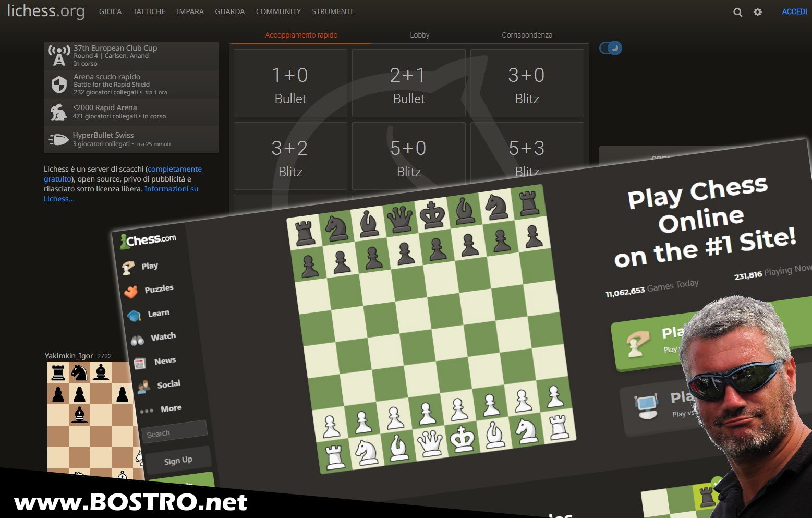Open the GUARDA menu on lichess
The height and width of the screenshot is (518, 812).
click(x=230, y=11)
